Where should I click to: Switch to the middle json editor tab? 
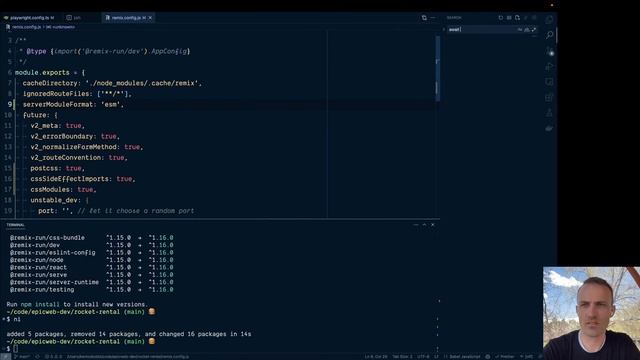point(78,18)
